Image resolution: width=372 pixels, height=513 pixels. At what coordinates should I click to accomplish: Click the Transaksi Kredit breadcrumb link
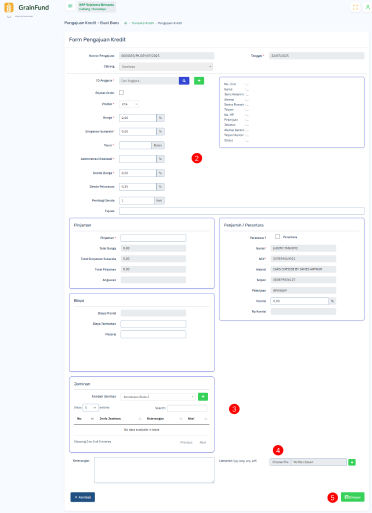coord(143,23)
